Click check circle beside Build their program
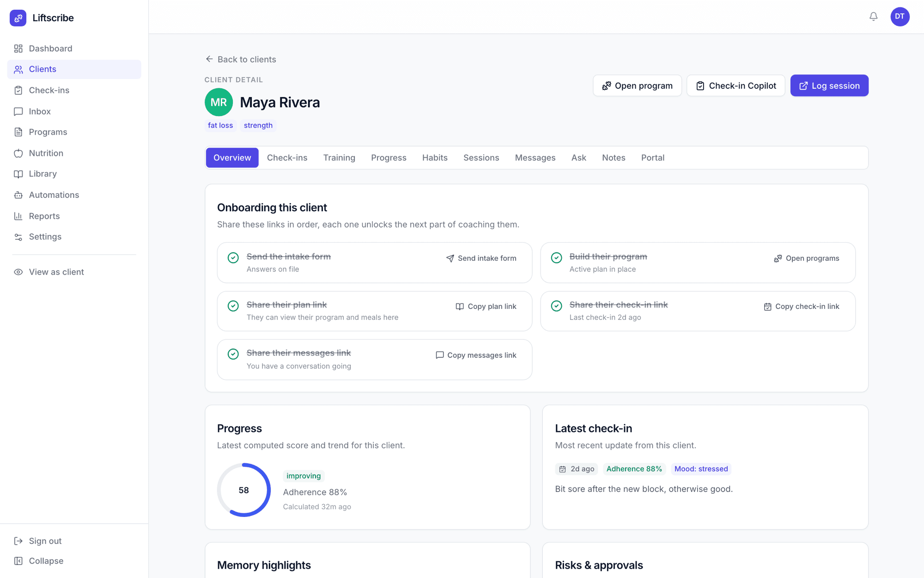This screenshot has height=578, width=924. pos(557,258)
